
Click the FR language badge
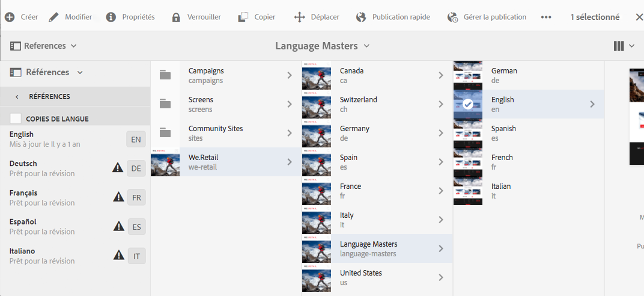coord(136,197)
